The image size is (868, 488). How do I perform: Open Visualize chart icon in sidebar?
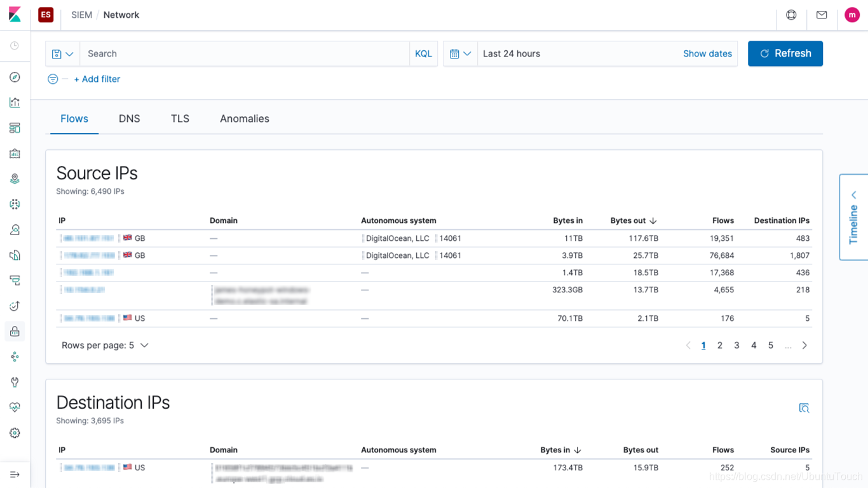(15, 102)
